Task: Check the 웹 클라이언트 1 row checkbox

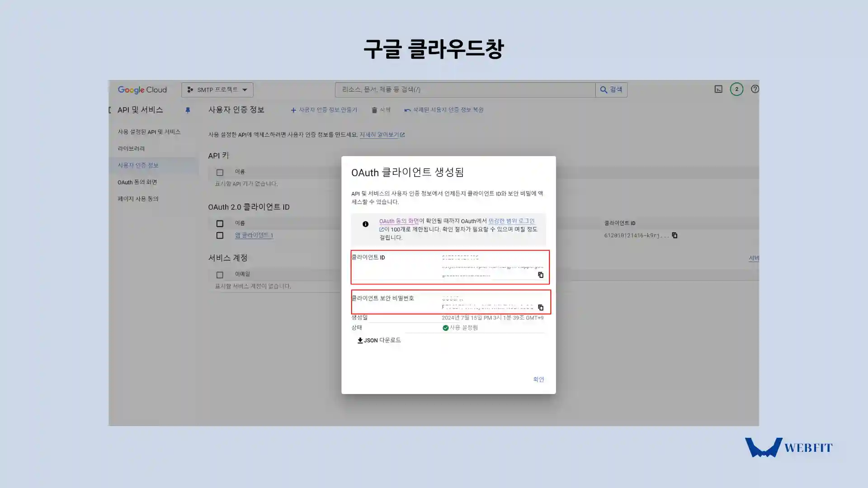Action: point(220,235)
